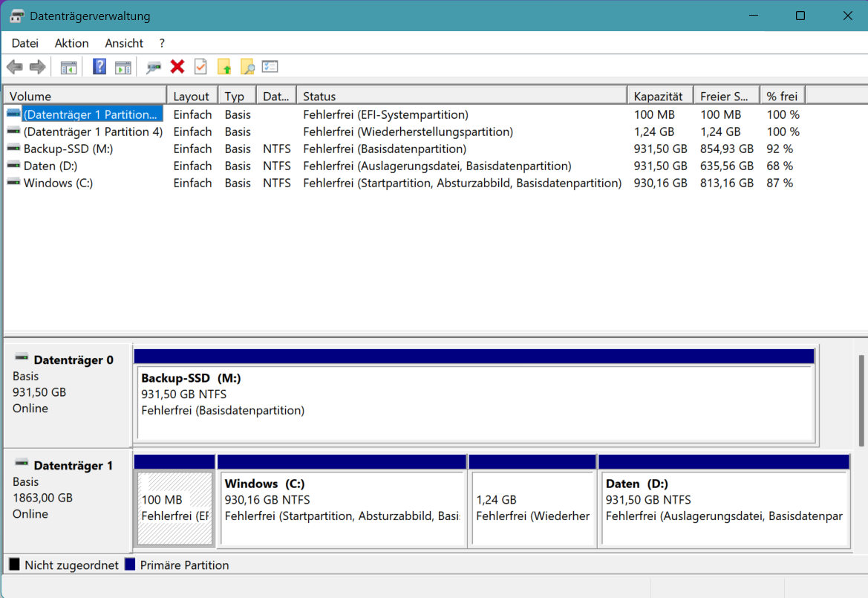
Task: Click the disk icon beside Datenträger 0
Action: [21, 357]
